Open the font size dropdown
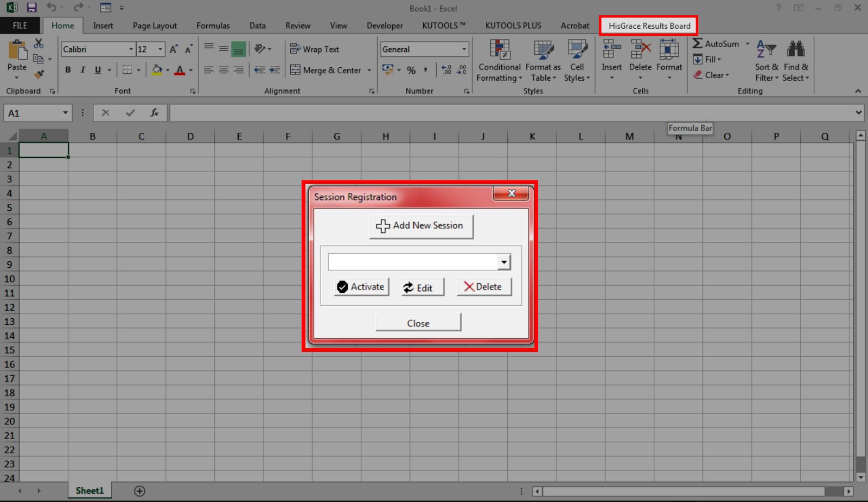 click(x=159, y=49)
